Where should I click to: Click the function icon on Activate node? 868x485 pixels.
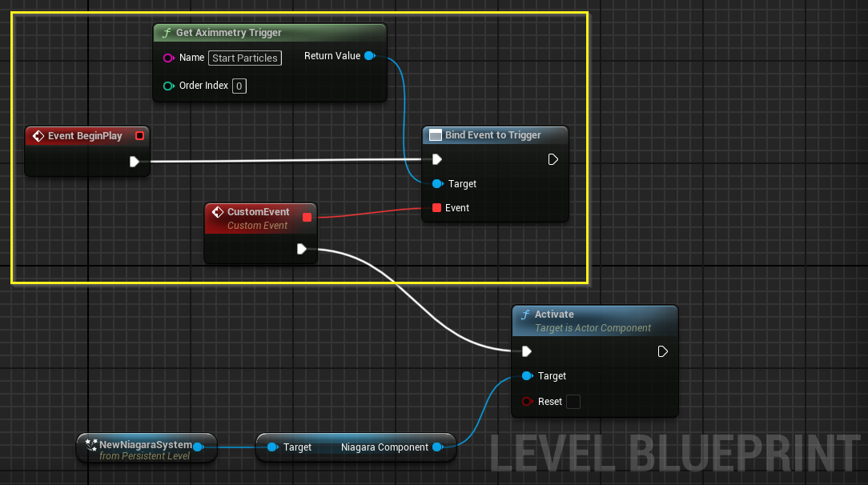coord(524,315)
